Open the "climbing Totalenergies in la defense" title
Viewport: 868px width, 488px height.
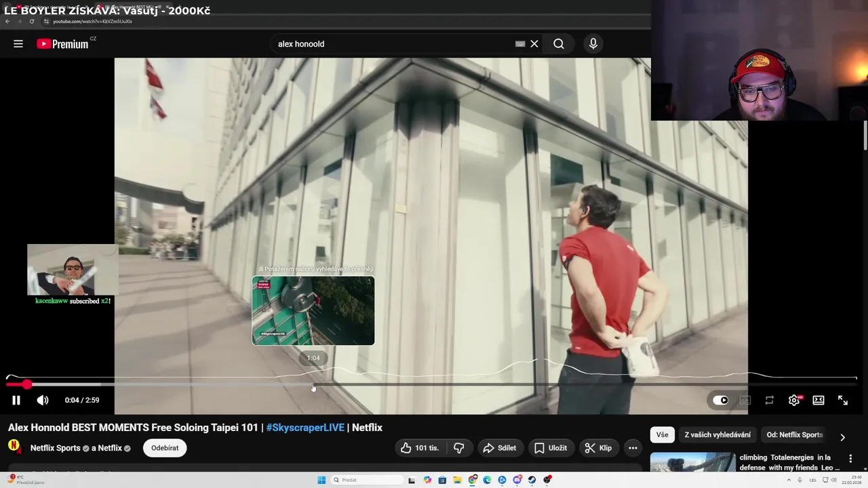tap(789, 462)
